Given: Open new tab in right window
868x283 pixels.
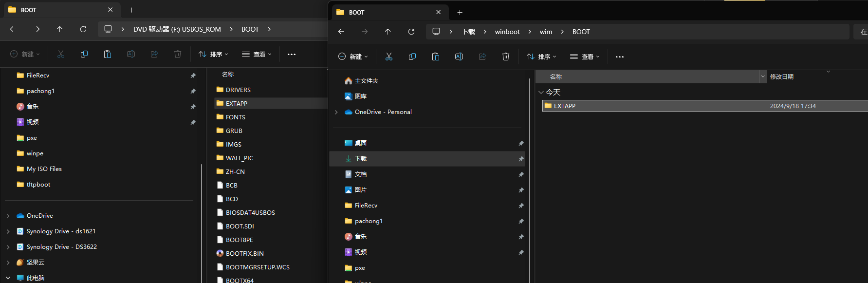Looking at the screenshot, I should tap(460, 12).
